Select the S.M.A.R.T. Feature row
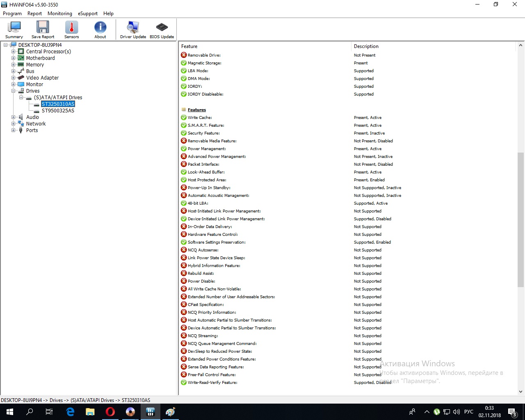The height and width of the screenshot is (420, 525). click(x=348, y=126)
